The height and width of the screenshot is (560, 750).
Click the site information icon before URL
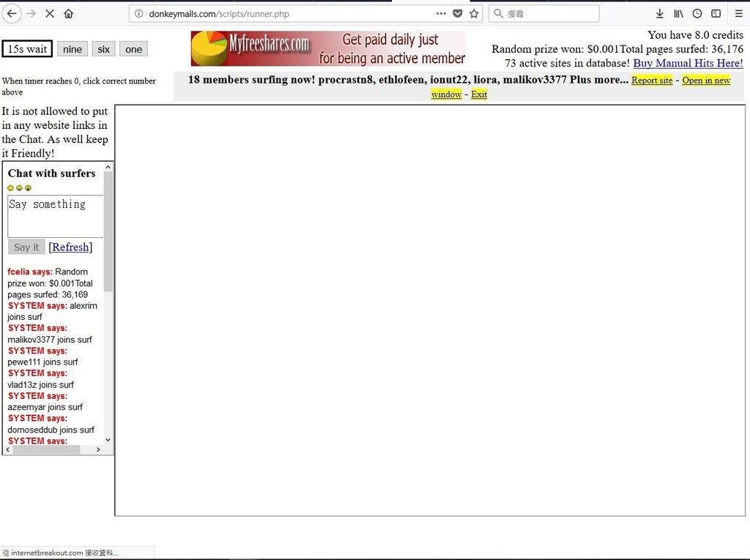pos(139,13)
